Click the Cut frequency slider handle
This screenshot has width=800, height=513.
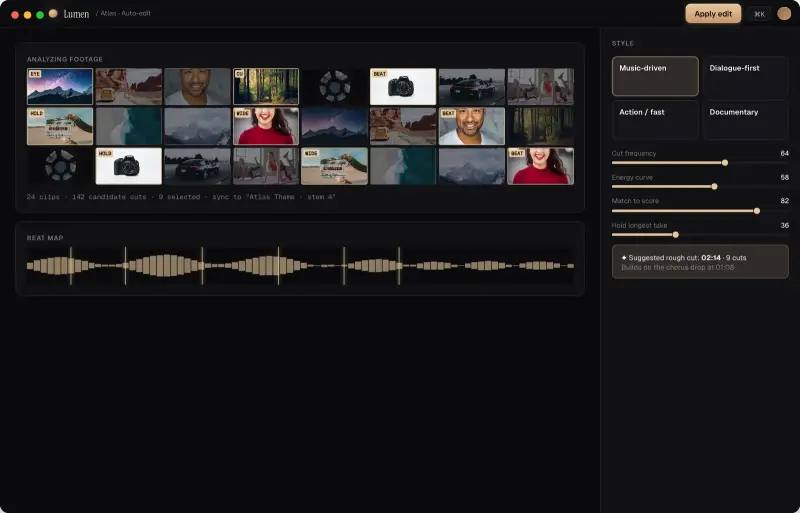tap(724, 163)
